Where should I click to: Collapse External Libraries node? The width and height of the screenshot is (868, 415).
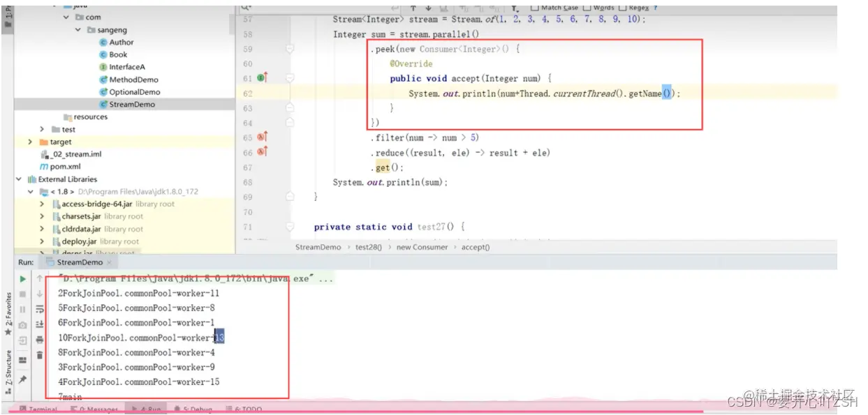(19, 179)
